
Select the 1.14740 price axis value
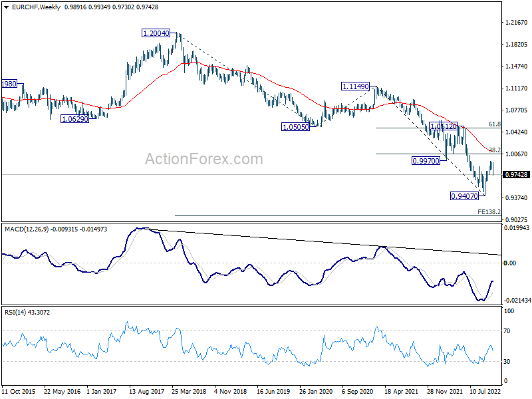[x=517, y=66]
